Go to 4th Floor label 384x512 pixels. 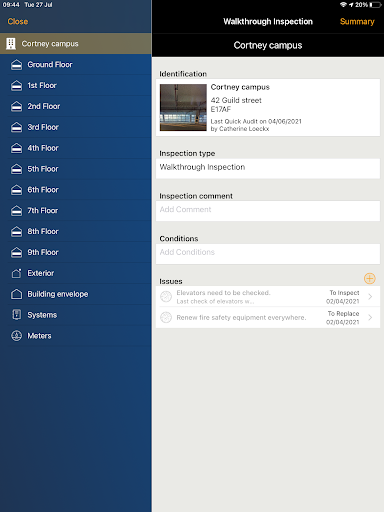(43, 148)
